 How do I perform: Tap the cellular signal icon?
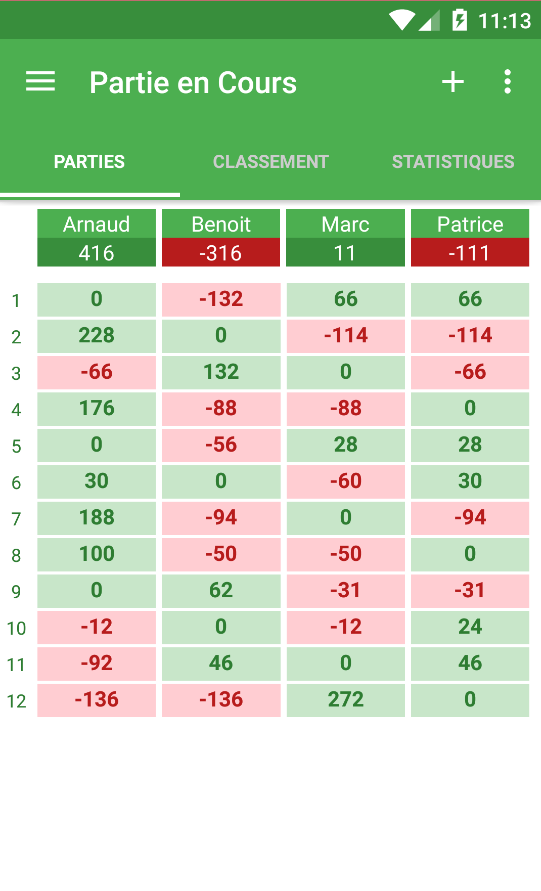click(429, 21)
